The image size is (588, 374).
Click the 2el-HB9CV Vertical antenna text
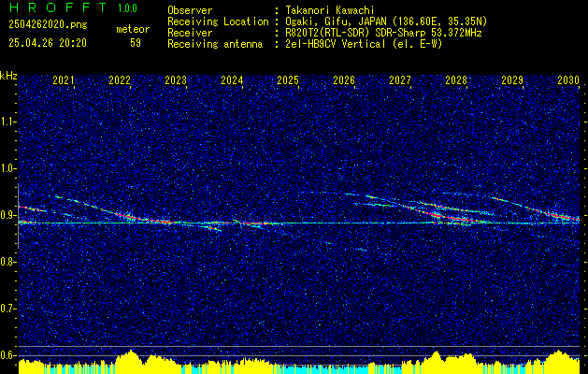click(x=365, y=44)
